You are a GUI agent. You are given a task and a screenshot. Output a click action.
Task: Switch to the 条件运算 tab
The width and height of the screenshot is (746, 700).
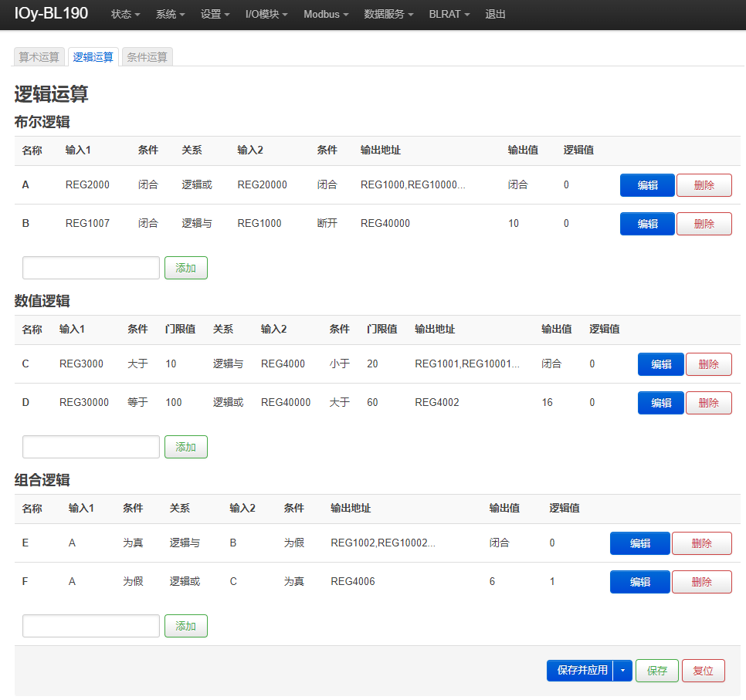148,57
